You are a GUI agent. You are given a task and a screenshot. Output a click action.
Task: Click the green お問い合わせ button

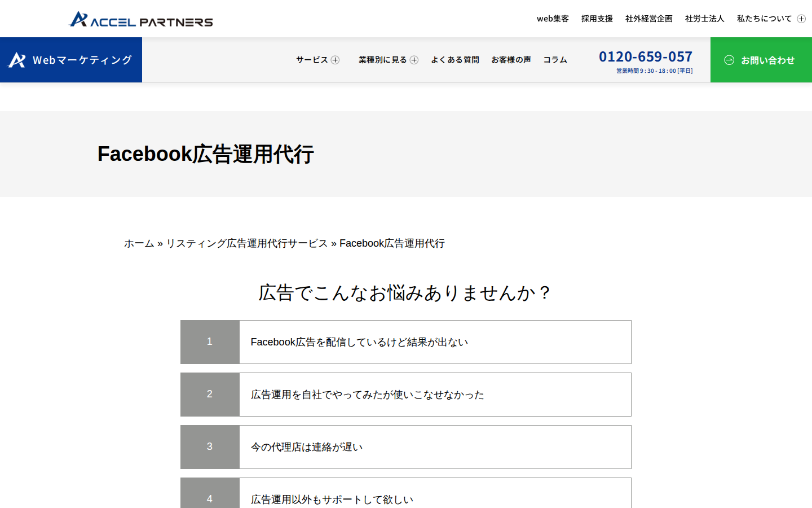coord(761,60)
